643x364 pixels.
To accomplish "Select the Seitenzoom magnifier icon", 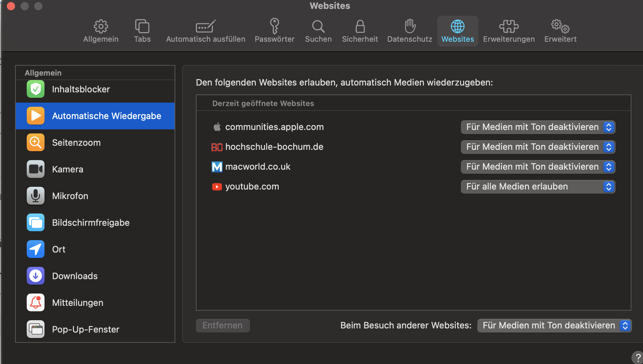I will (x=36, y=143).
